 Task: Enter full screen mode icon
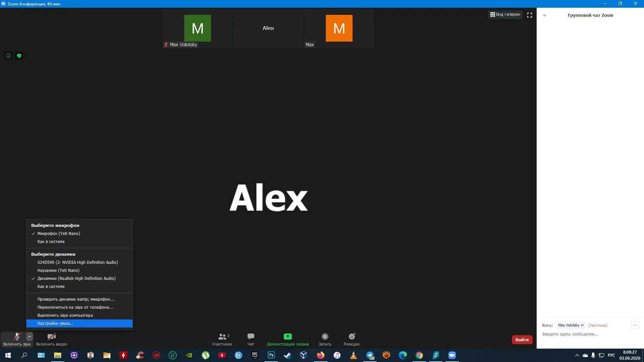pos(530,15)
